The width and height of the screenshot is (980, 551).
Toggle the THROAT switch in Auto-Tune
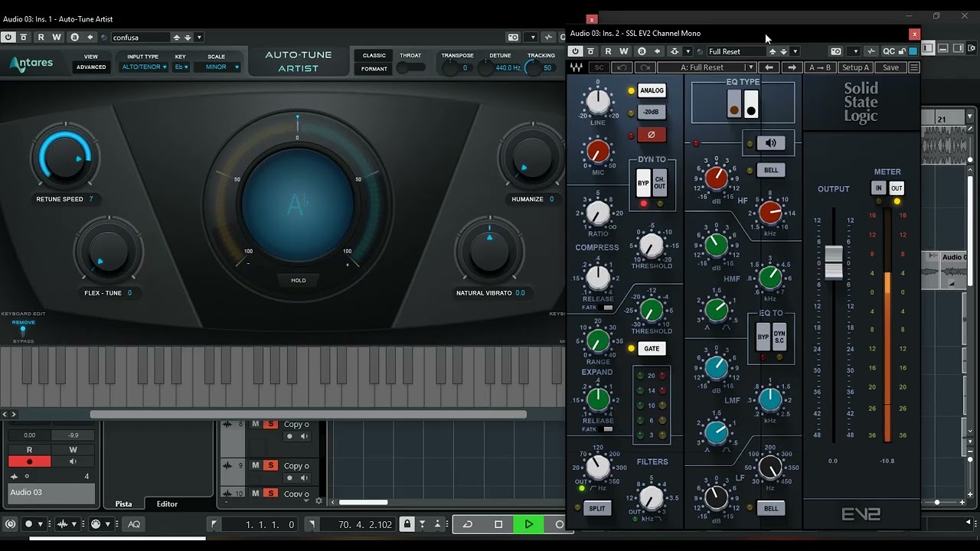click(x=411, y=68)
